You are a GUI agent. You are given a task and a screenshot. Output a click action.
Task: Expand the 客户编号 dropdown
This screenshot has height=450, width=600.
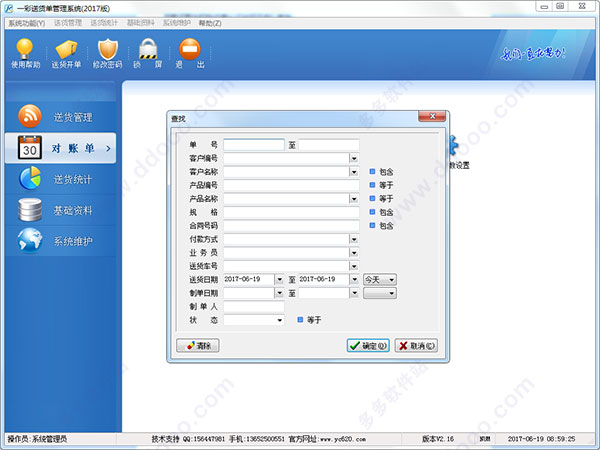click(x=354, y=158)
